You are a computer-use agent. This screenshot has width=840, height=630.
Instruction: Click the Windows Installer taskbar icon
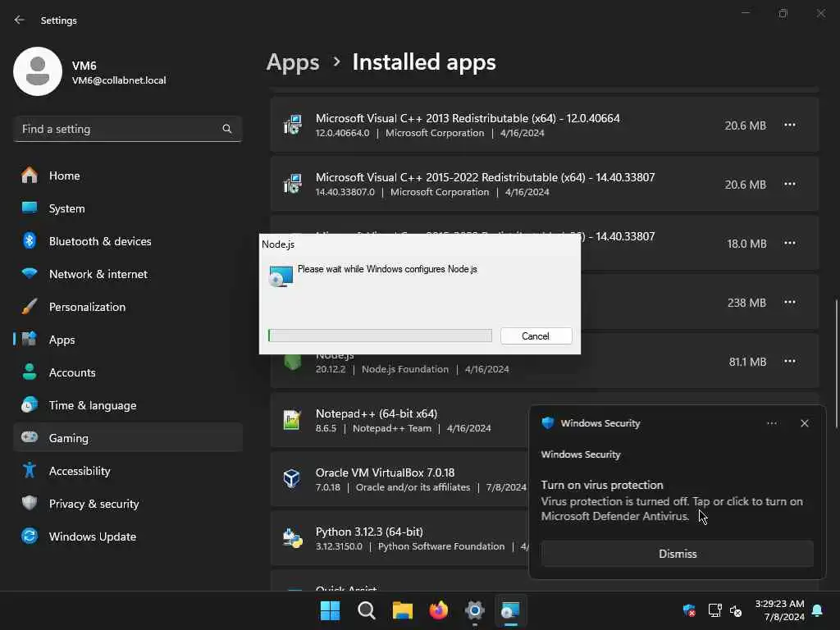coord(510,610)
